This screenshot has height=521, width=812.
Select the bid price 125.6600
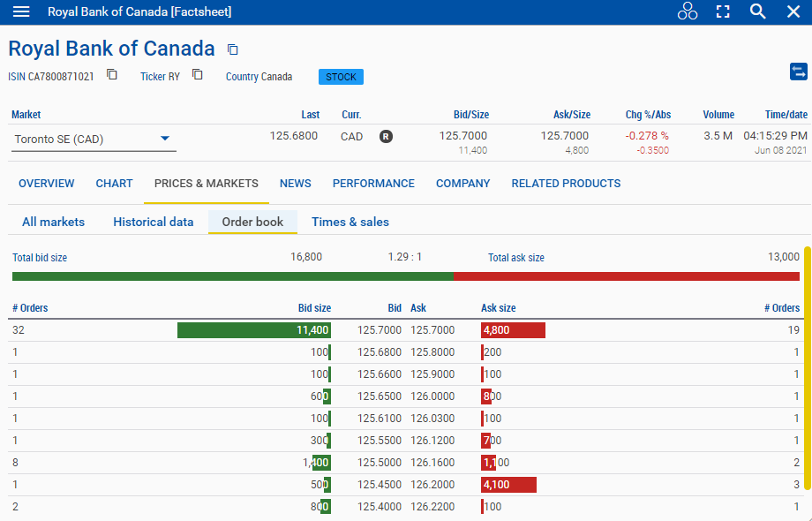379,374
